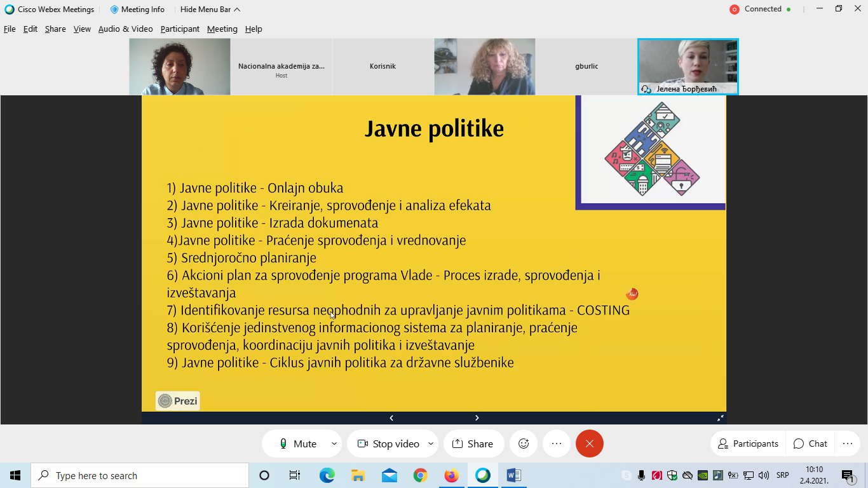Screen dimensions: 868x488
Task: Open Firefox from the taskbar
Action: point(451,475)
